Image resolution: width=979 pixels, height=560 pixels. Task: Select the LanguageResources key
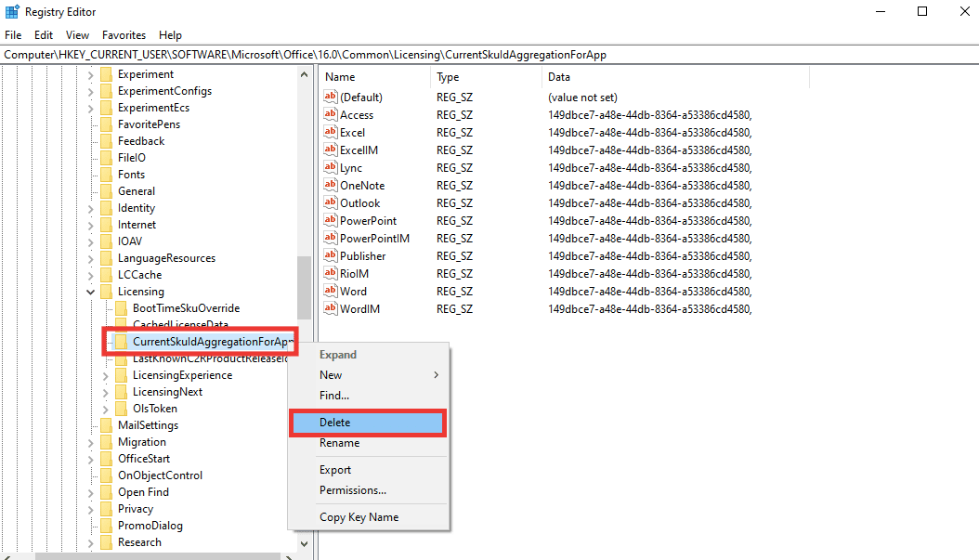click(x=166, y=258)
